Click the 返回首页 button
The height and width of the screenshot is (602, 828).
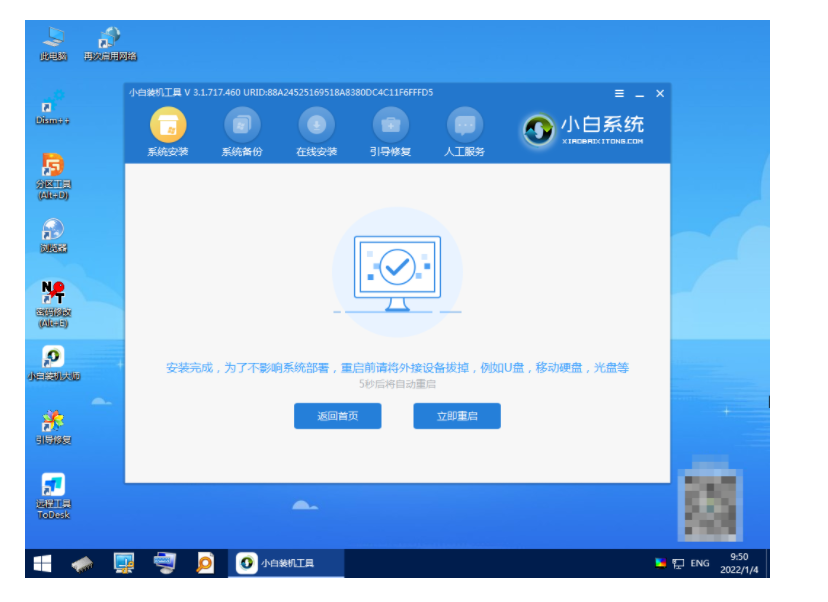tap(337, 416)
